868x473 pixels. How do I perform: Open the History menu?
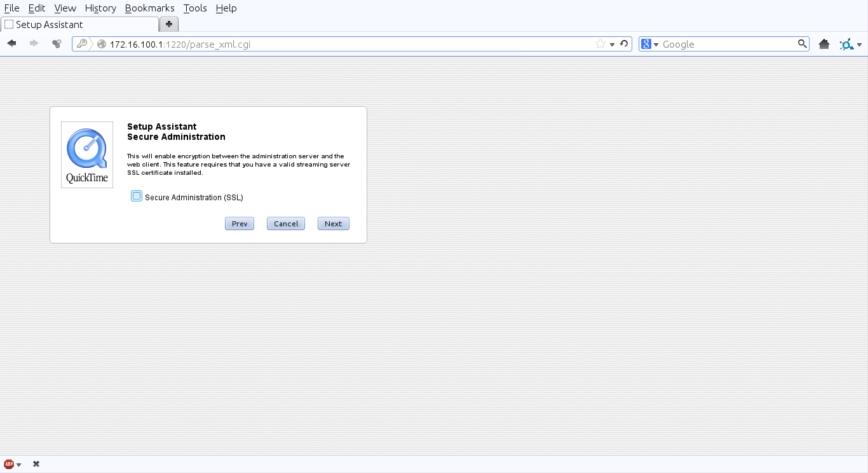[100, 8]
